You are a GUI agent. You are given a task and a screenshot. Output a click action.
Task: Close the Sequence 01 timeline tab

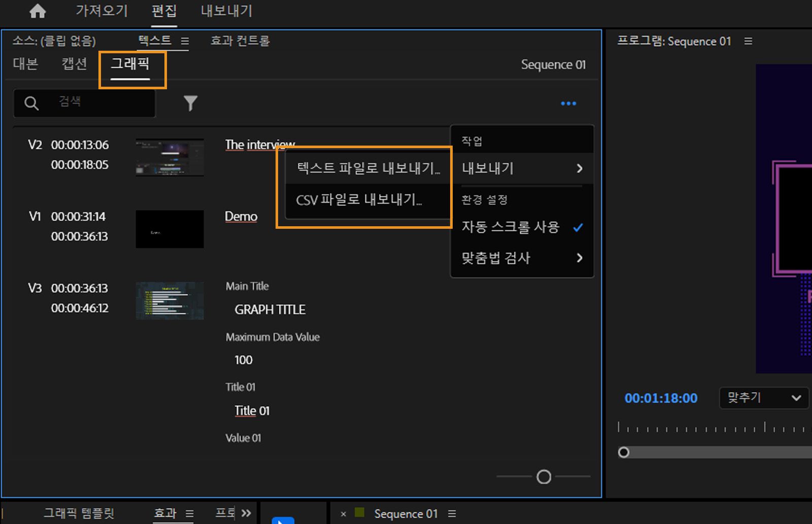[x=344, y=514]
